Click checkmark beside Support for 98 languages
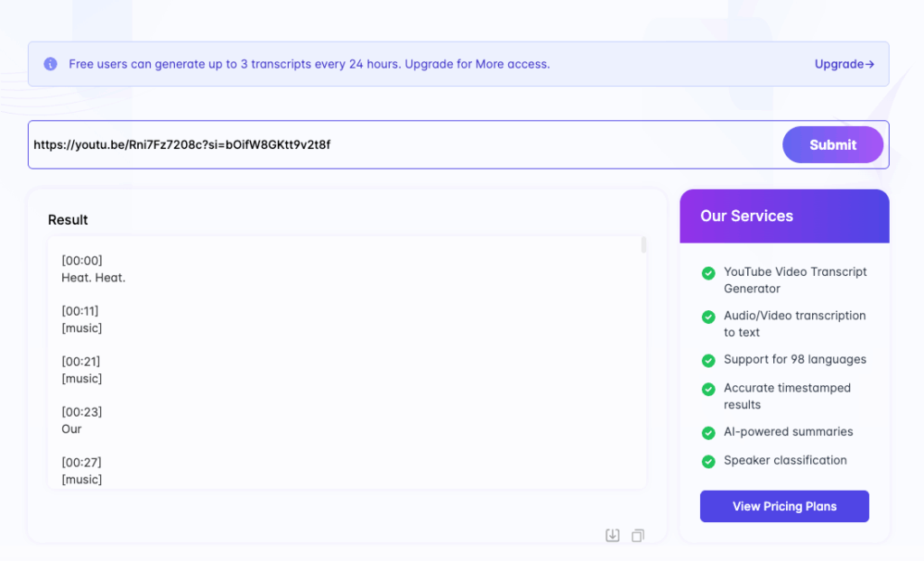The image size is (924, 561). tap(708, 360)
